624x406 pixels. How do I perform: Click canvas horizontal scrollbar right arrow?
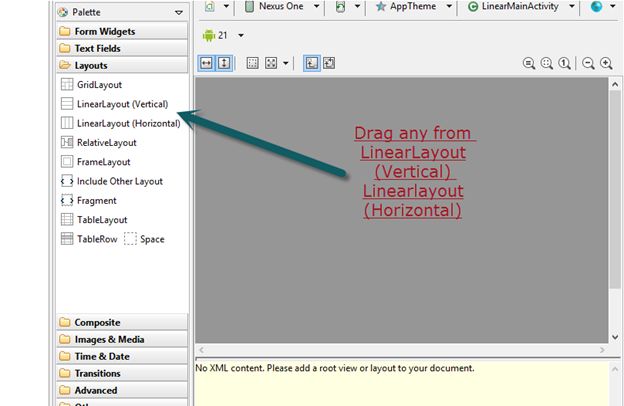[602, 350]
